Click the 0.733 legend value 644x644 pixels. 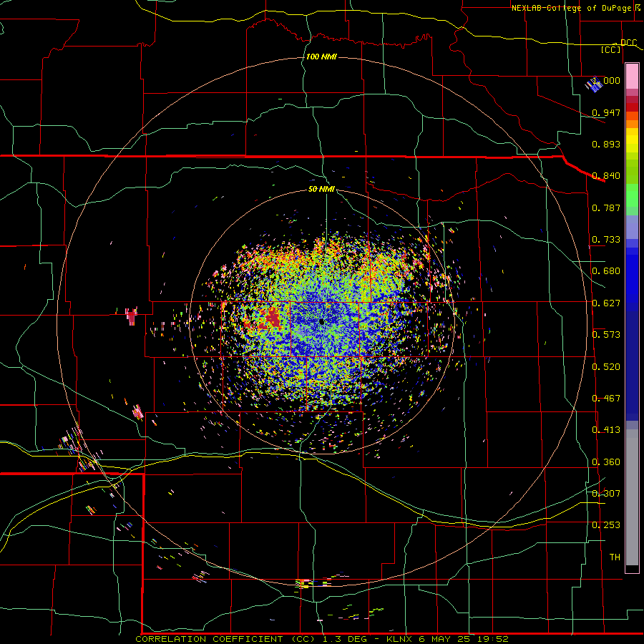606,240
